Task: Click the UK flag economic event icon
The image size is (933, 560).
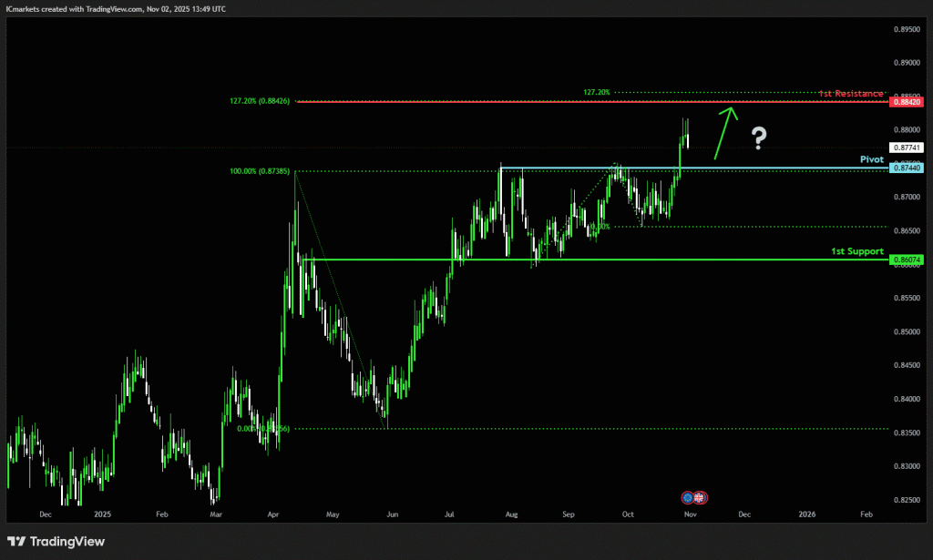Action: (700, 497)
